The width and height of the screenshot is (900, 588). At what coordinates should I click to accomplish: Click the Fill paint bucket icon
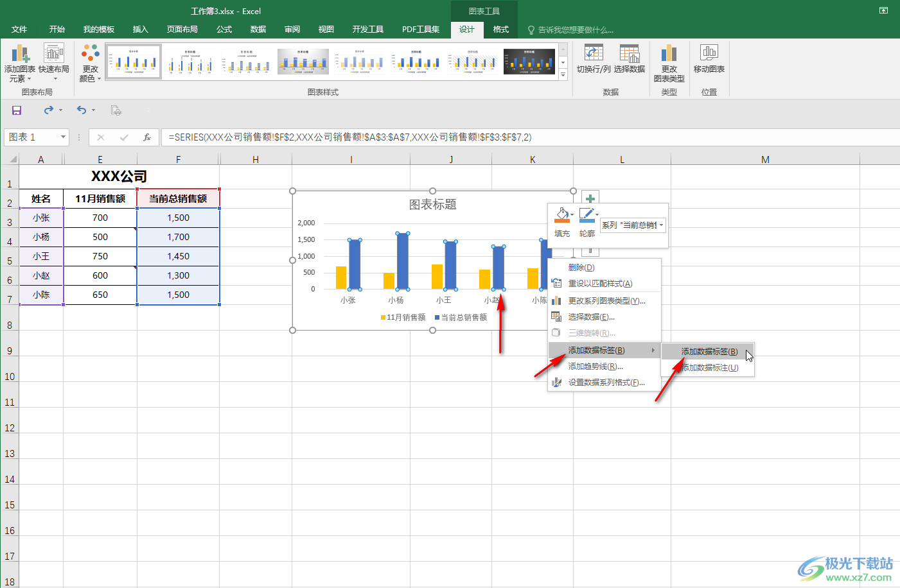[561, 215]
